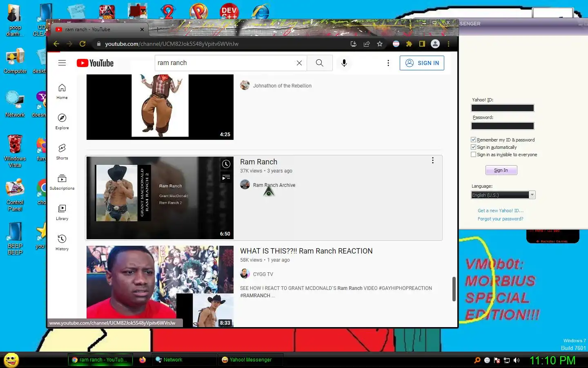Play the 4:25 cowboy video thumbnail
This screenshot has height=368, width=588.
160,107
